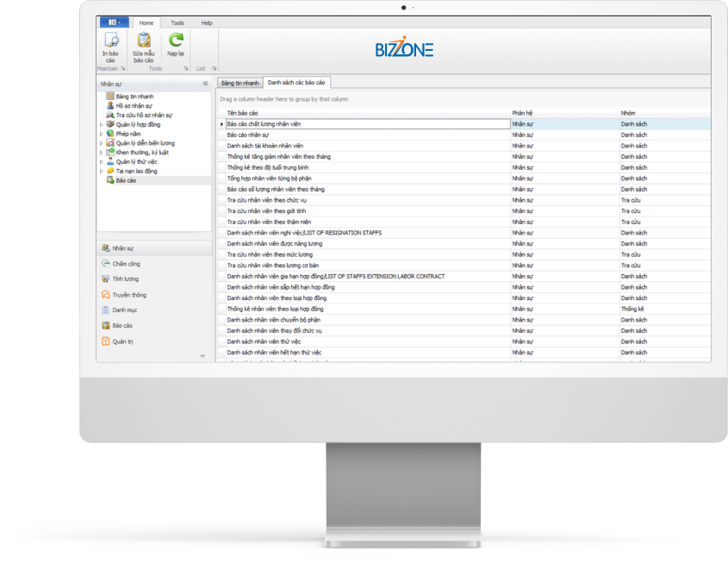Sort by Nhóm column header
This screenshot has width=728, height=563.
[x=665, y=113]
